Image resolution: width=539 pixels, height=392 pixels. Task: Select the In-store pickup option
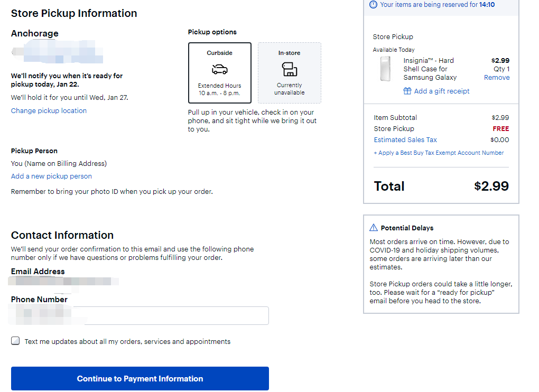tap(289, 73)
